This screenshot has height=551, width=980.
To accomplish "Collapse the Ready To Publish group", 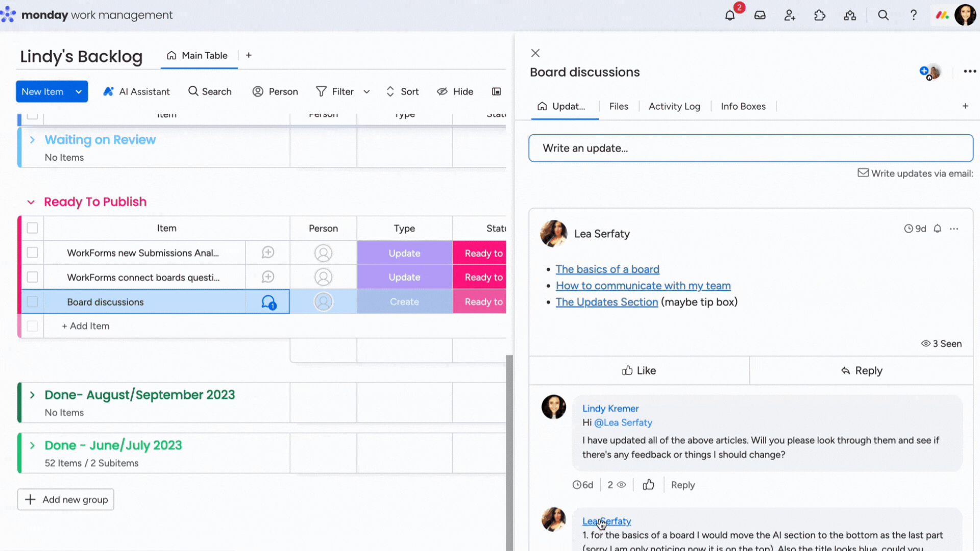I will click(31, 202).
